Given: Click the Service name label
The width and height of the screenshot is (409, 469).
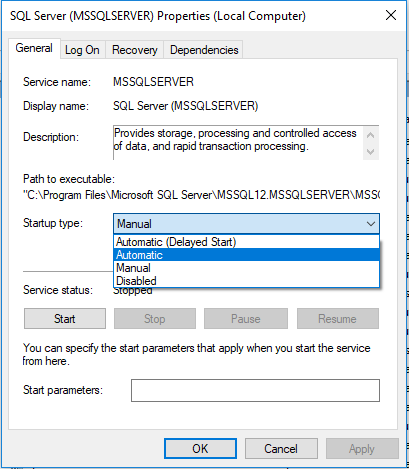Looking at the screenshot, I should (x=57, y=82).
